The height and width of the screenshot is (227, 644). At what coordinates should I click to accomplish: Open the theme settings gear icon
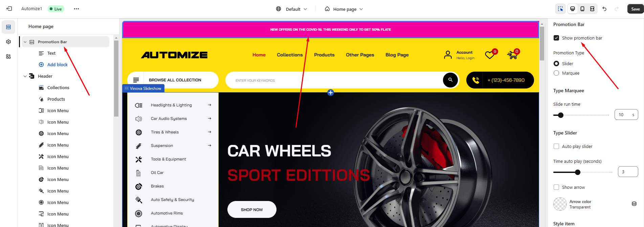point(8,42)
